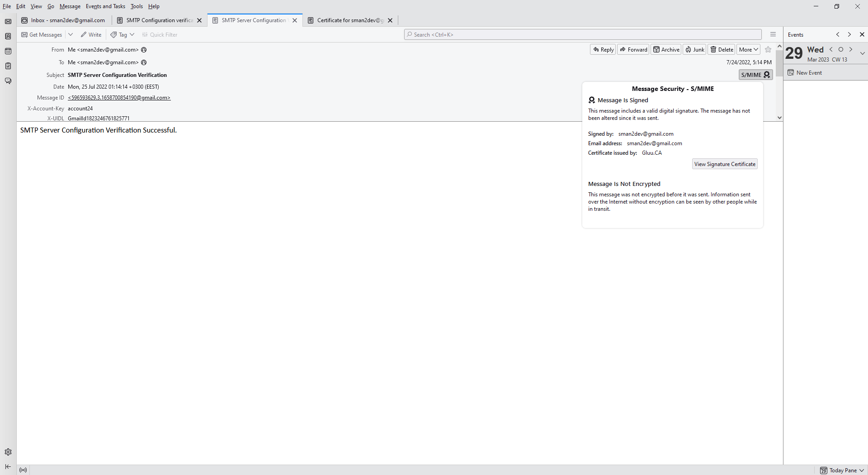Open the Tools menu

[x=137, y=6]
